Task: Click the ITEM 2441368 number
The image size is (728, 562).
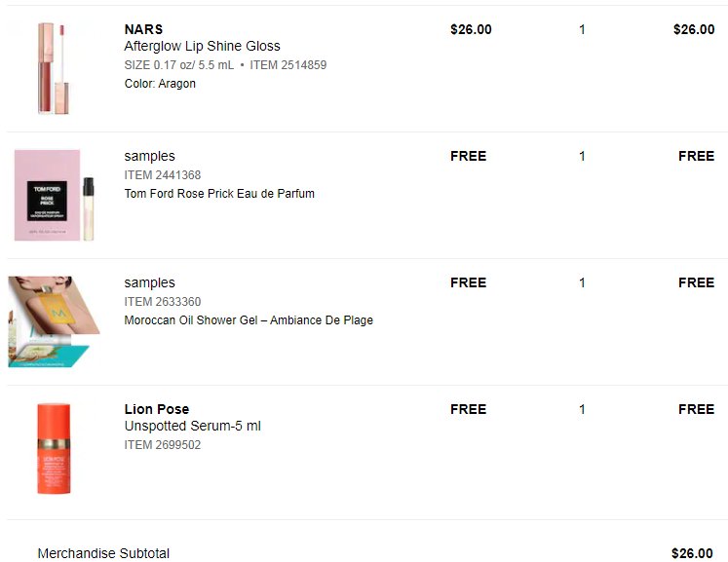Action: coord(162,175)
